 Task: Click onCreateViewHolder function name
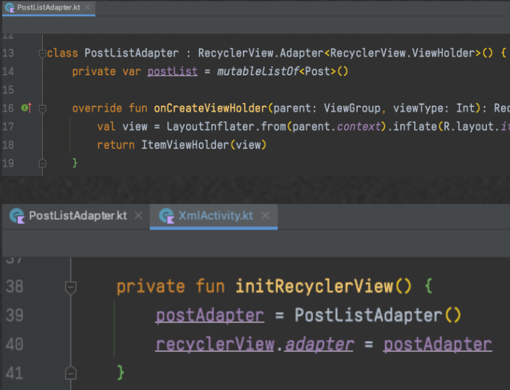tap(210, 108)
